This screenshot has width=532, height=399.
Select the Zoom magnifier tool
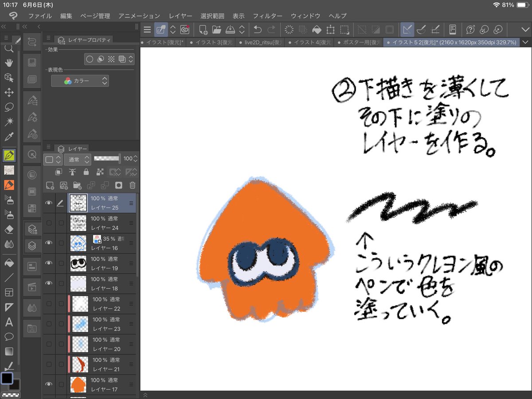pyautogui.click(x=9, y=48)
